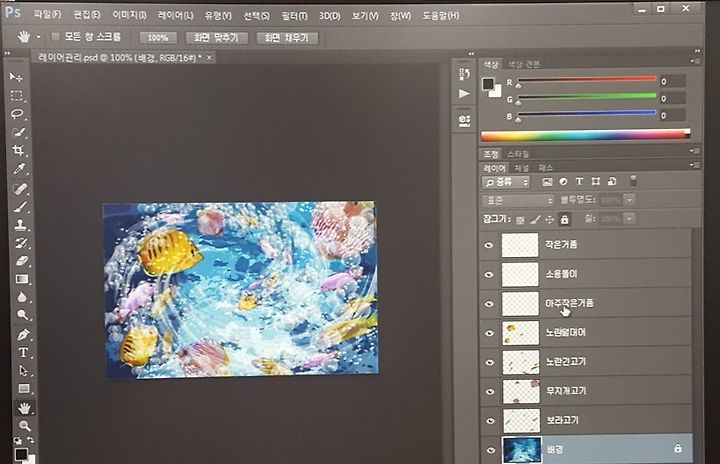Click the 화면 채우기 button
The height and width of the screenshot is (464, 720).
[287, 38]
